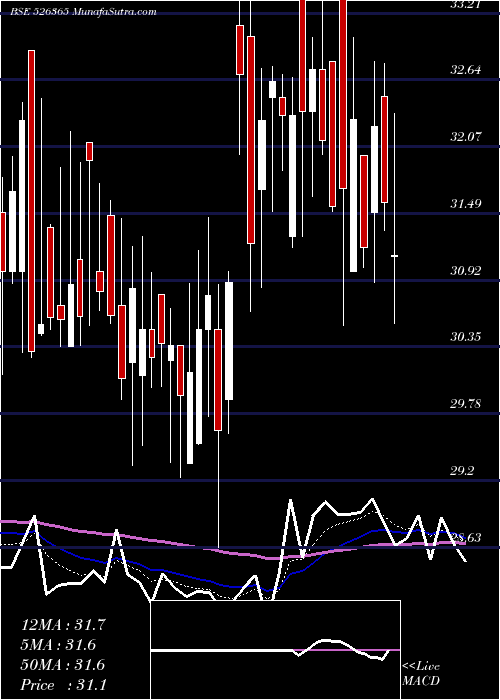Click the tall red candle at chart left
This screenshot has width=500, height=700.
tap(31, 201)
